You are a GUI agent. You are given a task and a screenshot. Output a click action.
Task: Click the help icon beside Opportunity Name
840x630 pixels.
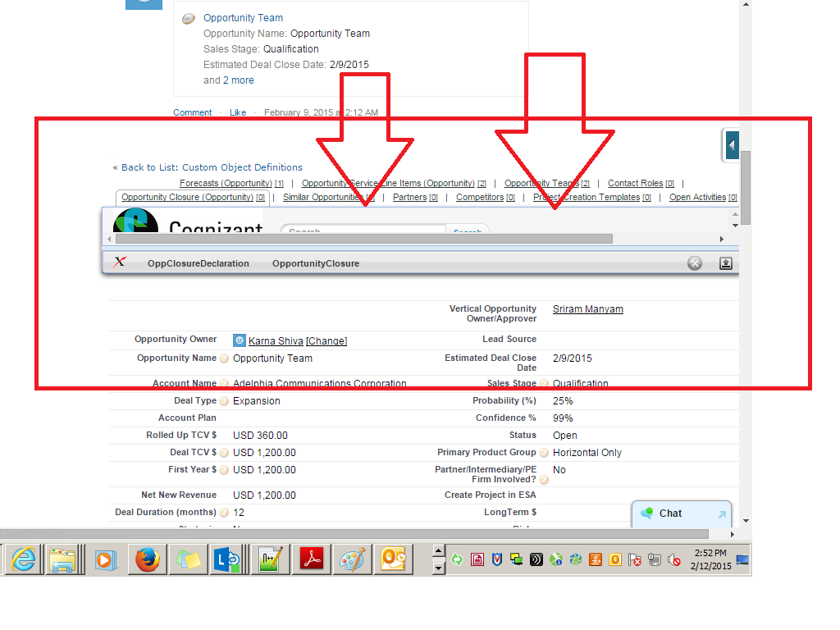[225, 358]
